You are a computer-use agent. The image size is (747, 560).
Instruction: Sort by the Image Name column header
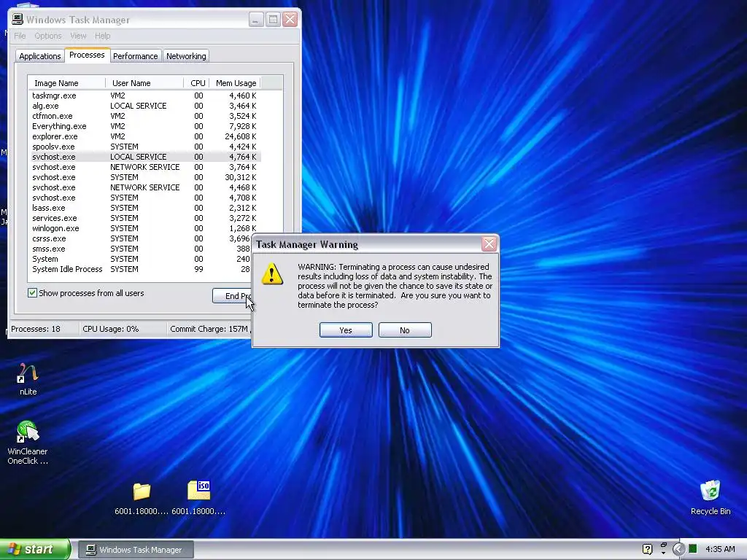[x=67, y=83]
